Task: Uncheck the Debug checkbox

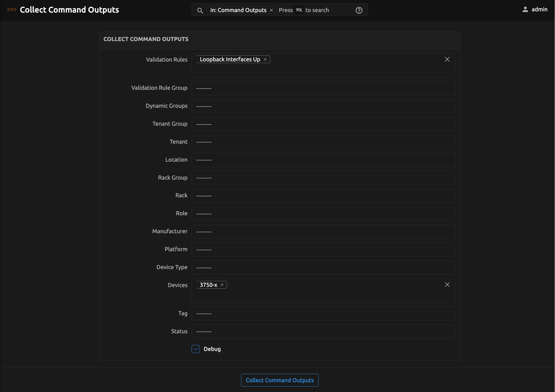Action: (196, 349)
